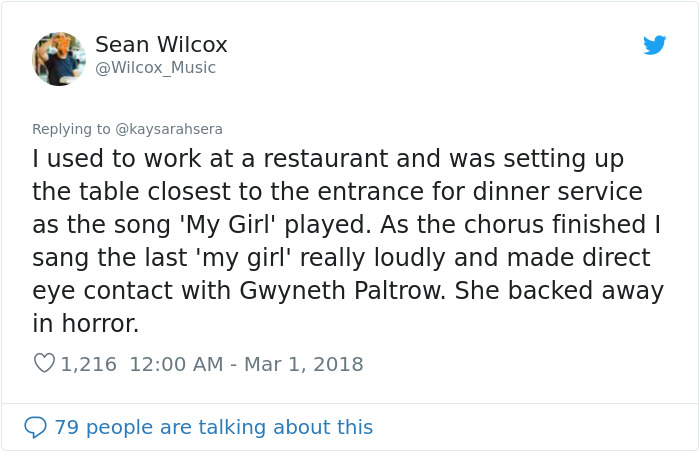
Task: Click the Twitter bird logo
Action: 654,45
